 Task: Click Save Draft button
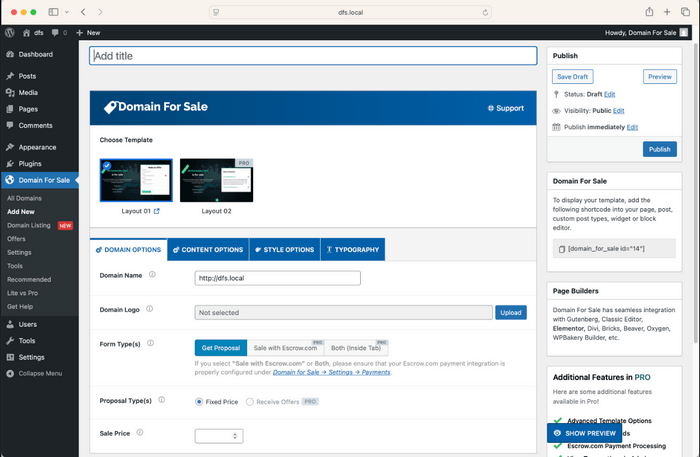(572, 77)
